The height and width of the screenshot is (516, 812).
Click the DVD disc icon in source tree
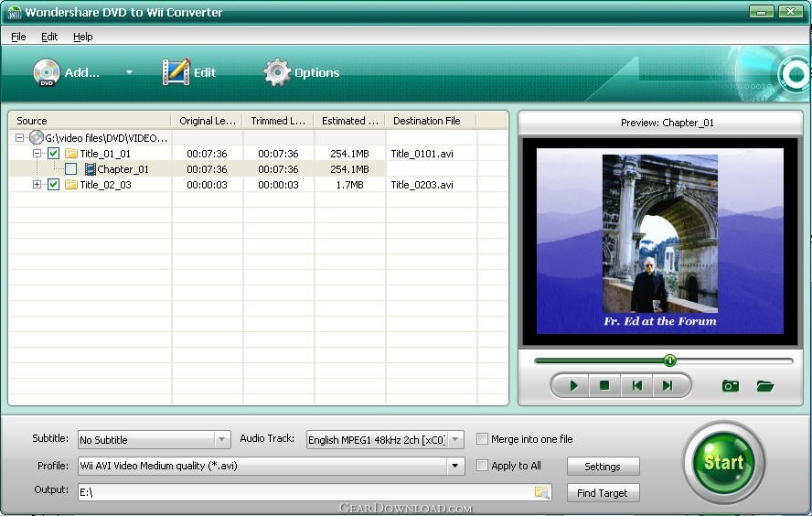[36, 137]
